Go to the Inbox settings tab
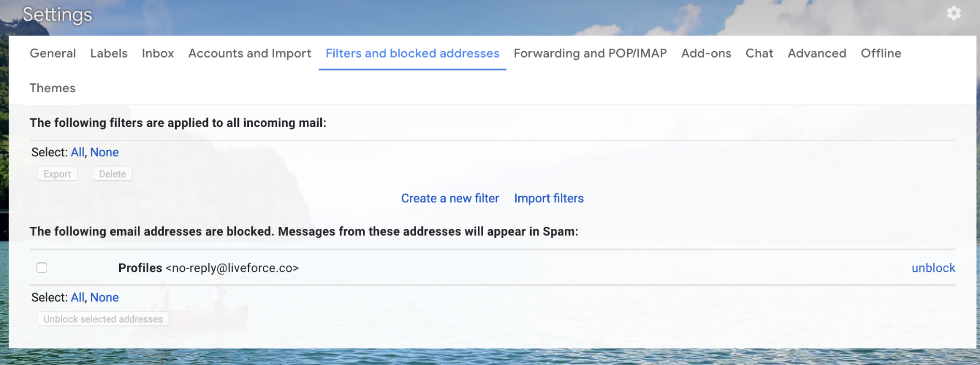The height and width of the screenshot is (365, 980). pyautogui.click(x=158, y=53)
